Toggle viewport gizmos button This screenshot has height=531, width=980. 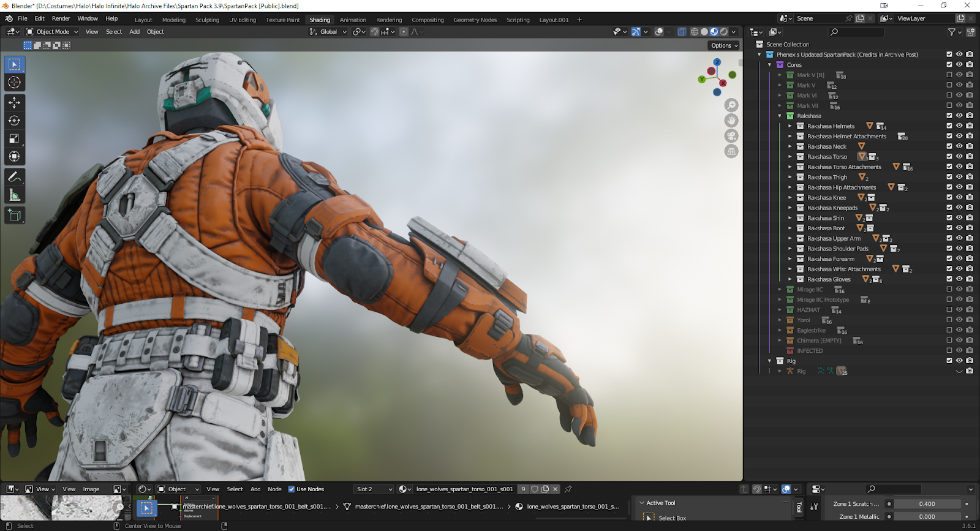pyautogui.click(x=636, y=32)
